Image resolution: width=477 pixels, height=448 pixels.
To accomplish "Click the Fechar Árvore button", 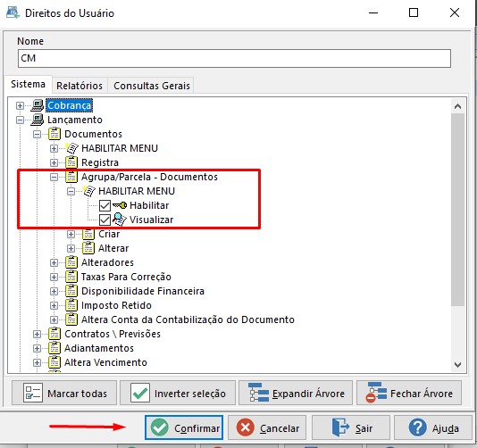I will click(409, 393).
